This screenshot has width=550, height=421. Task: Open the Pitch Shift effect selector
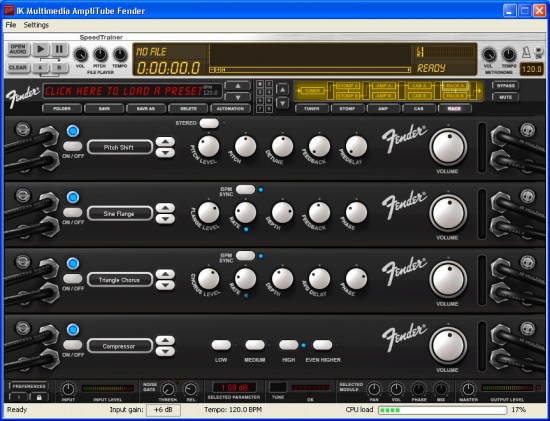point(120,147)
